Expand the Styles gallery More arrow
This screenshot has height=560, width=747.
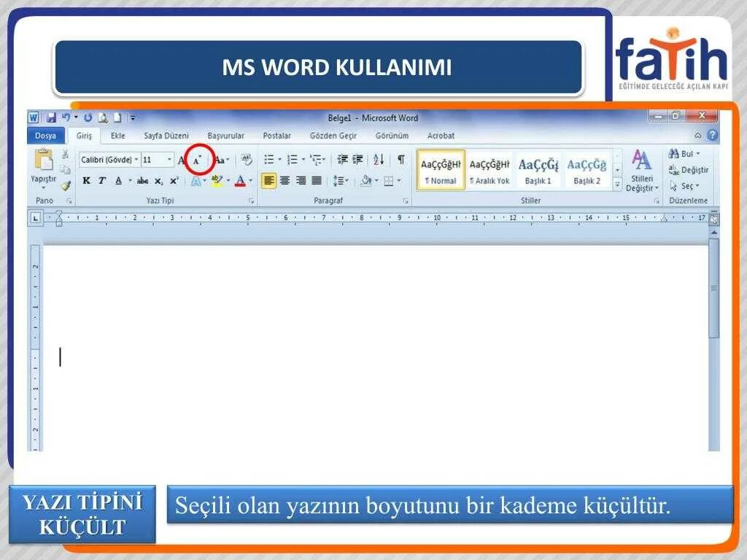(617, 185)
